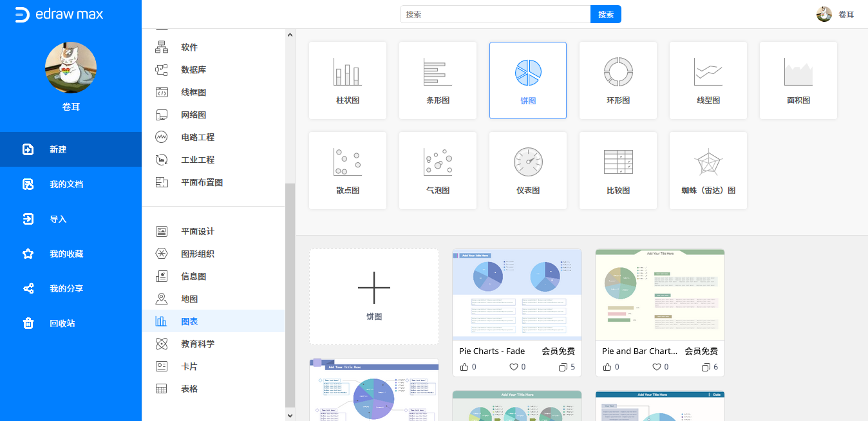This screenshot has width=868, height=421.
Task: Open the Pie and Bar Chart template thumbnail
Action: coord(660,295)
